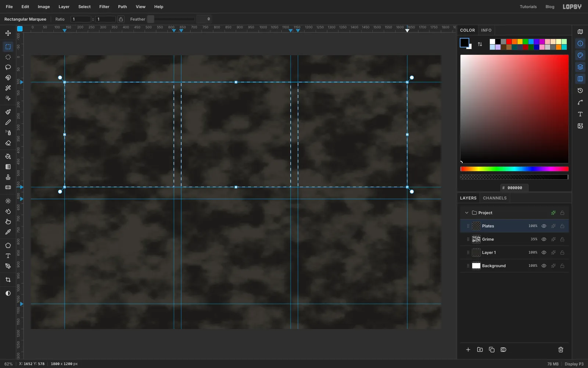
Task: Select the Eyedropper tool
Action: tap(8, 232)
